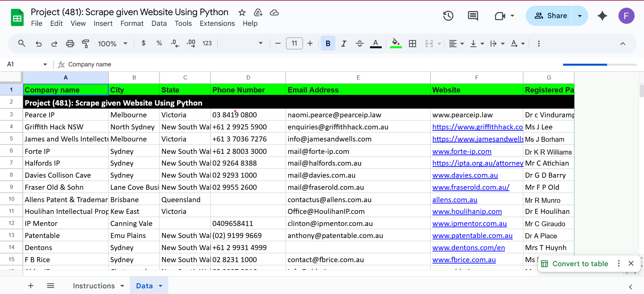Screen dimensions: 644x294
Task: Toggle bold formatting
Action: 328,43
